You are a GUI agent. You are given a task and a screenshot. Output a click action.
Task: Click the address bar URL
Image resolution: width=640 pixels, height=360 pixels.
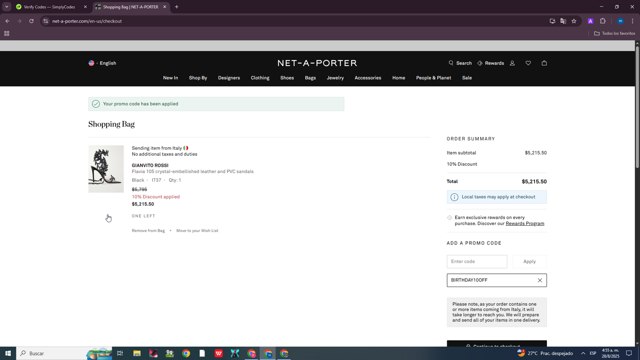click(x=87, y=21)
